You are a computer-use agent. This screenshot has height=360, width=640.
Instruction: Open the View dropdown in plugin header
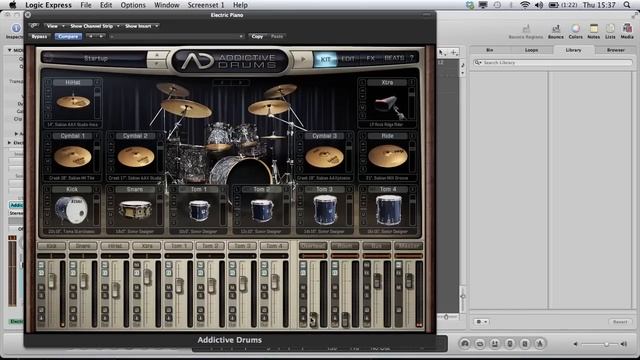pos(55,26)
